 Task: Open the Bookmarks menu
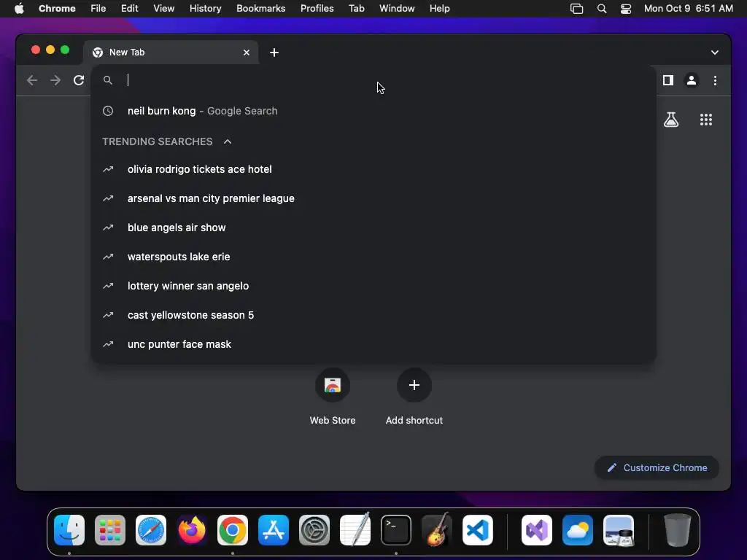[260, 9]
